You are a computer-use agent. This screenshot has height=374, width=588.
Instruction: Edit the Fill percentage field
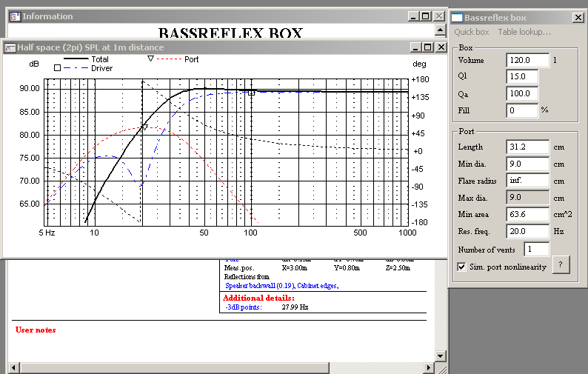pyautogui.click(x=522, y=110)
